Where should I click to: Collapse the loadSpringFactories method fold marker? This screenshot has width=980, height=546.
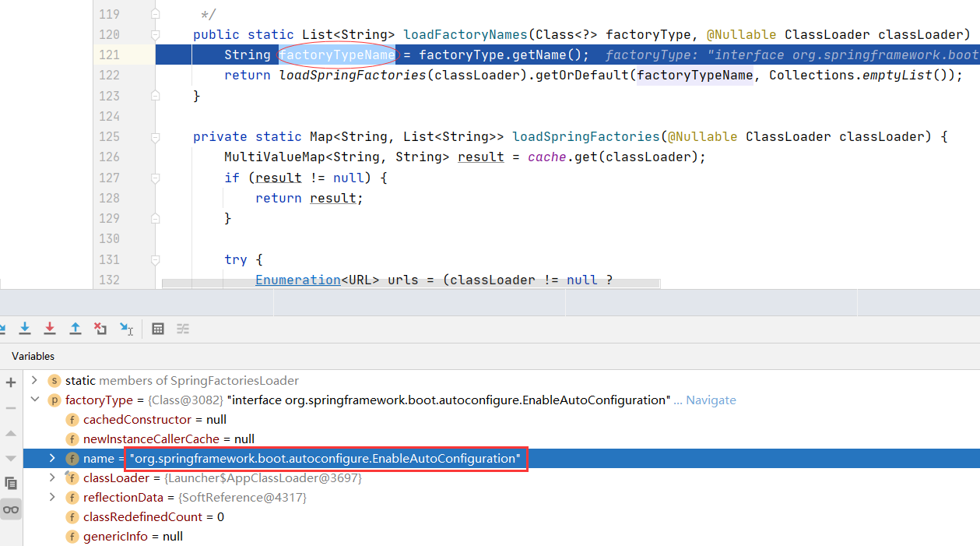(155, 136)
